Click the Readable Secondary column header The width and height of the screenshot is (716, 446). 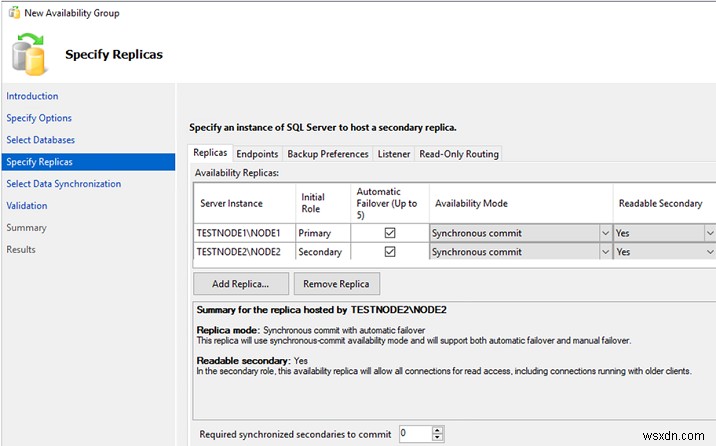(664, 204)
